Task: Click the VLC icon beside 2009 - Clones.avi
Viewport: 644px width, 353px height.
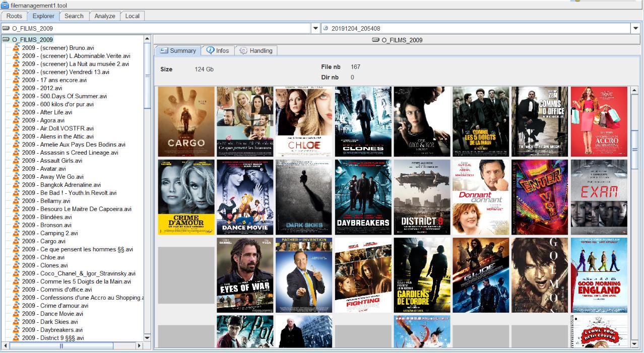Action: click(16, 265)
